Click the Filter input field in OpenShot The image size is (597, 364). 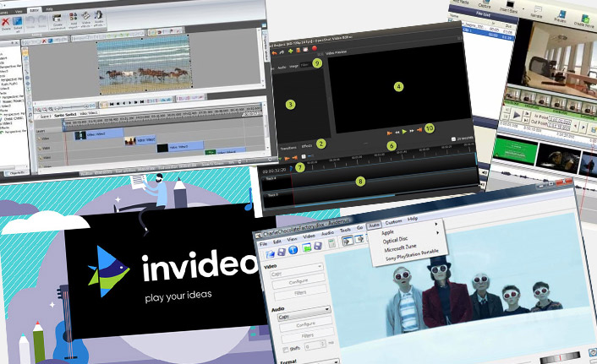click(x=306, y=65)
